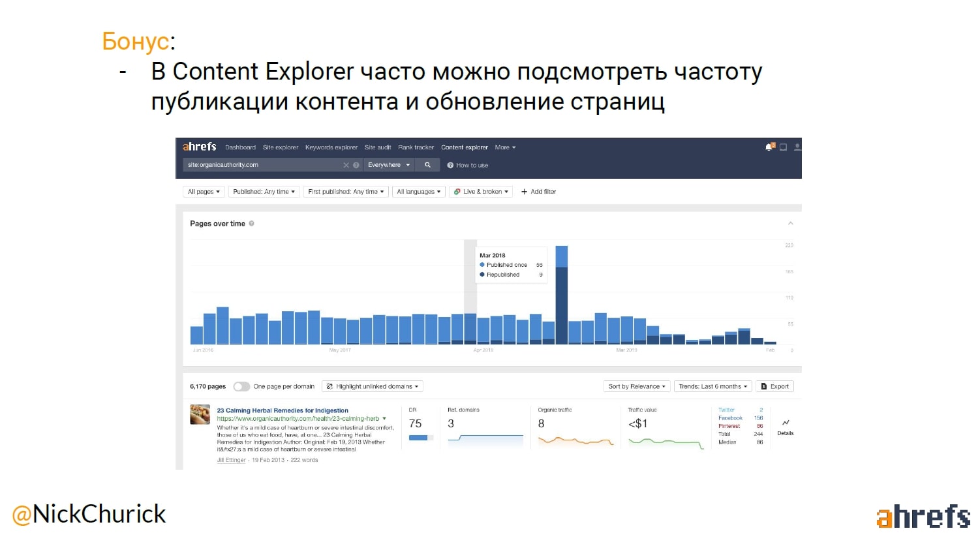This screenshot has width=980, height=548.
Task: Click the help icon beside Pages over time
Action: [x=252, y=224]
